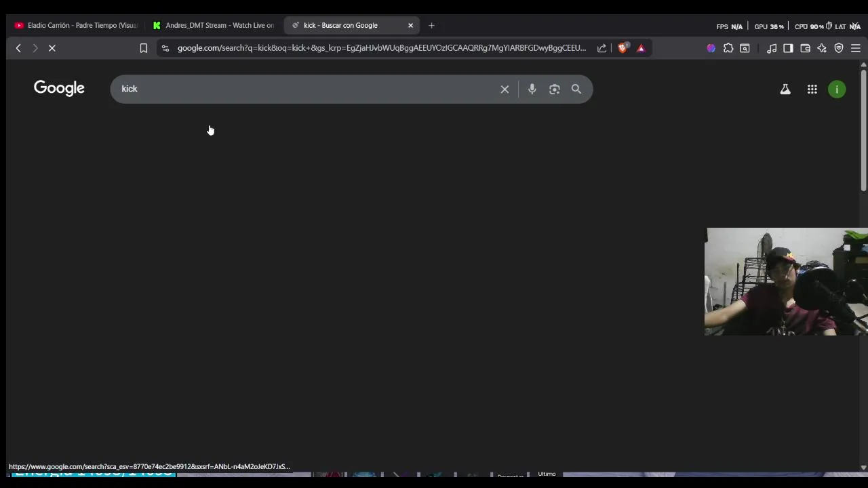Viewport: 868px width, 488px height.
Task: Open a new browser tab
Action: point(431,25)
